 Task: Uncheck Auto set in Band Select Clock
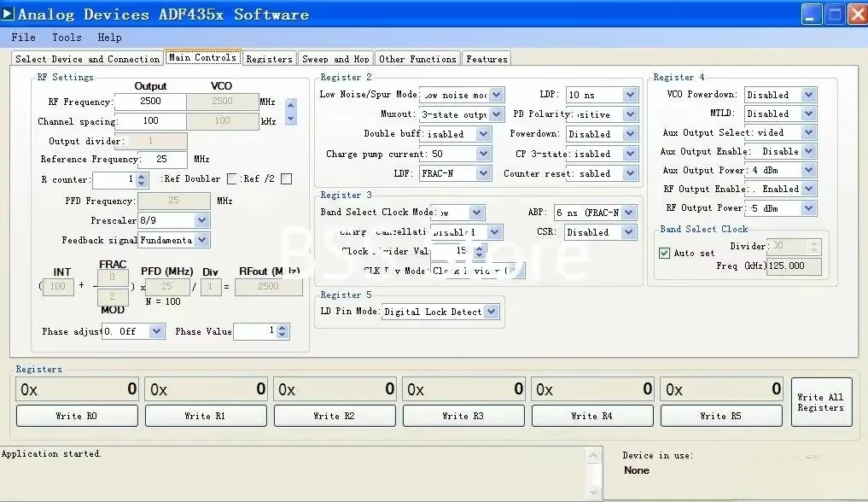click(665, 253)
